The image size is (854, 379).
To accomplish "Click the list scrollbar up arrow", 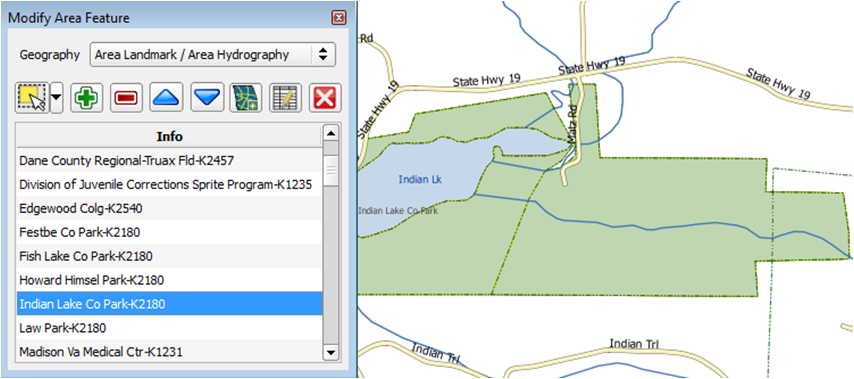I will click(331, 133).
